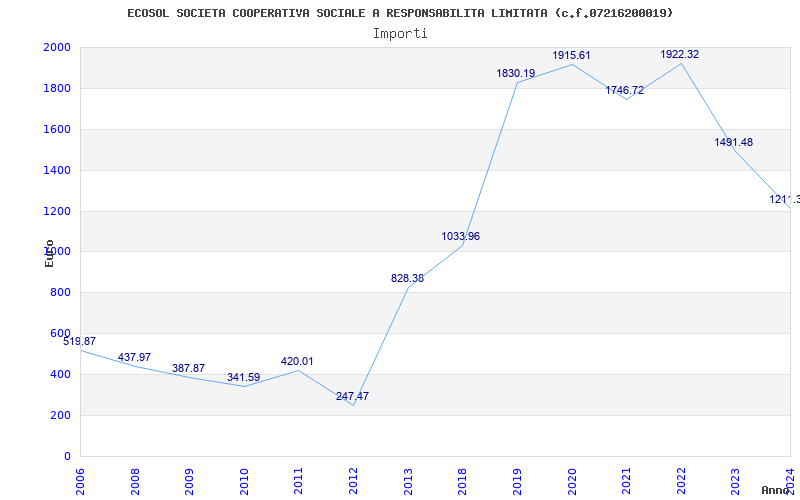Click the Euro y-axis title
The image size is (800, 500).
point(49,253)
